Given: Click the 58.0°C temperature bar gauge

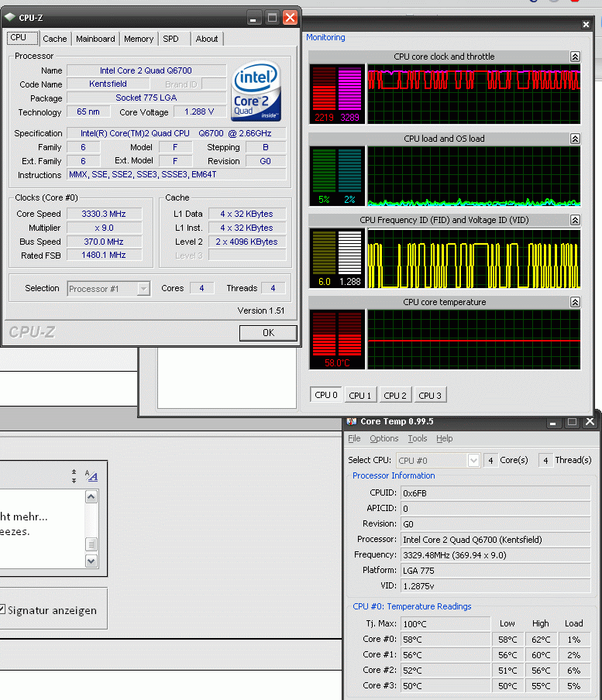Looking at the screenshot, I should click(x=337, y=340).
